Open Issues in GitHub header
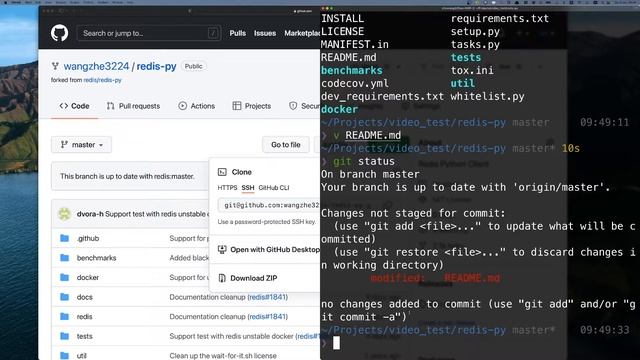This screenshot has width=640, height=360. tap(265, 33)
